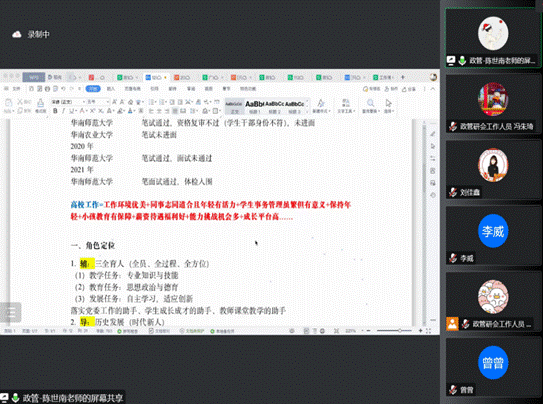Image resolution: width=543 pixels, height=404 pixels.
Task: Click the zoom in plus icon
Action: pyautogui.click(x=420, y=331)
